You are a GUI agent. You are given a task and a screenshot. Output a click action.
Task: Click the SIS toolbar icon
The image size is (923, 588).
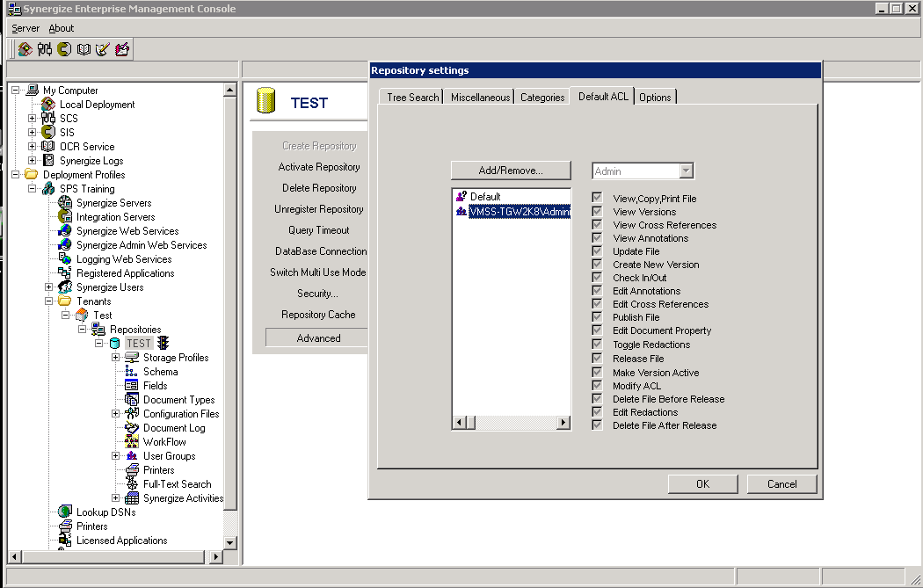[x=64, y=49]
